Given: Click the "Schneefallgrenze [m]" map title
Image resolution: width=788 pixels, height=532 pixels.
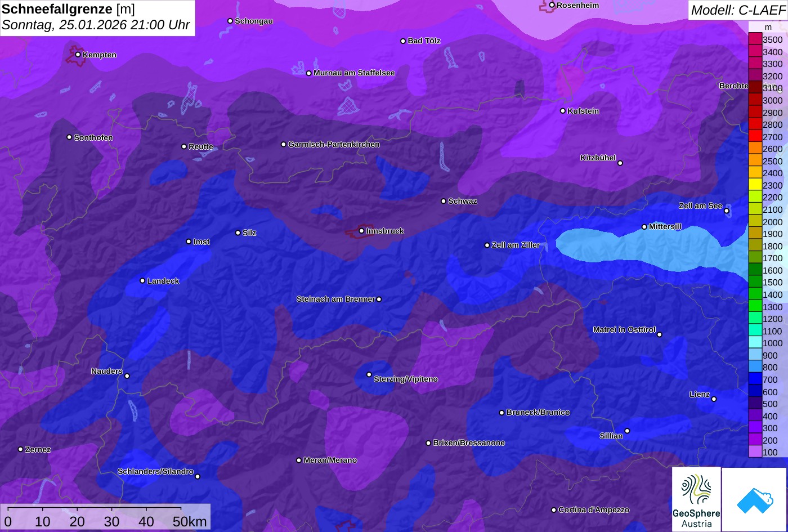Looking at the screenshot, I should pos(69,9).
